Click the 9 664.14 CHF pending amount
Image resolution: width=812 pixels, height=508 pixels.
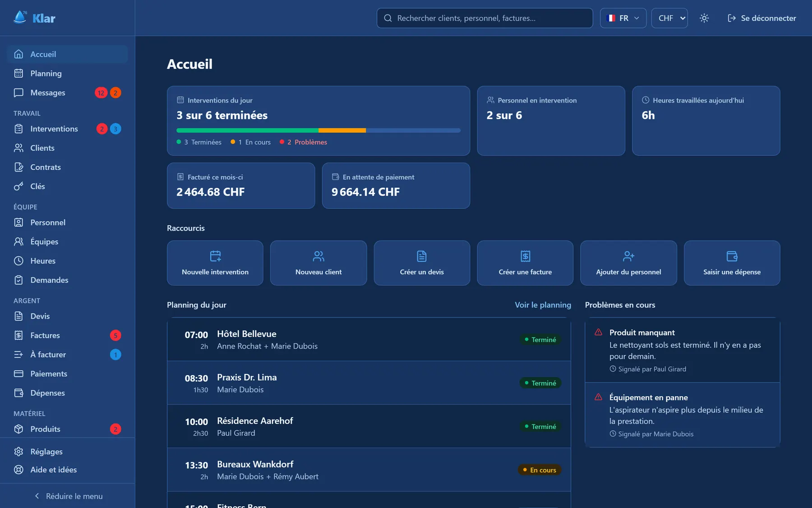(365, 192)
